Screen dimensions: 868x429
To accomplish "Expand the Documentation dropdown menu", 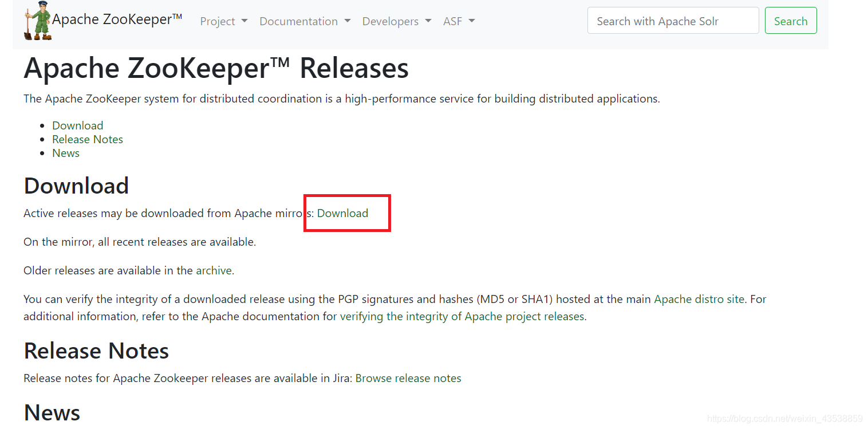I will (305, 21).
